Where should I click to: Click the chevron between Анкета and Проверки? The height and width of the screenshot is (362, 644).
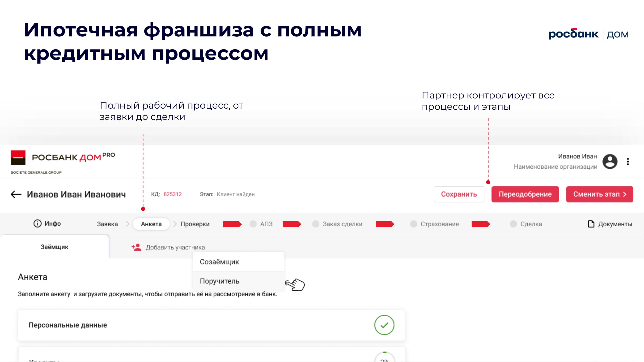point(175,224)
